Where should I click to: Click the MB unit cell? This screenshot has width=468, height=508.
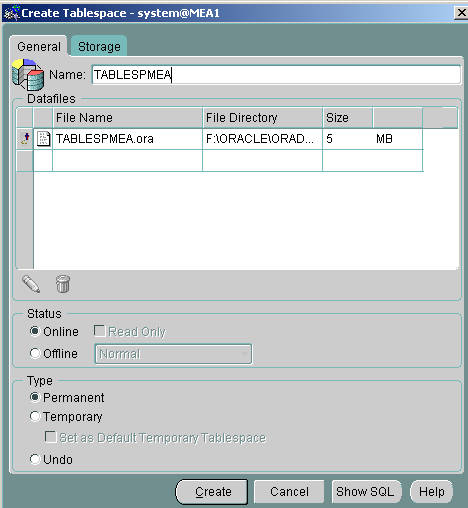(397, 139)
